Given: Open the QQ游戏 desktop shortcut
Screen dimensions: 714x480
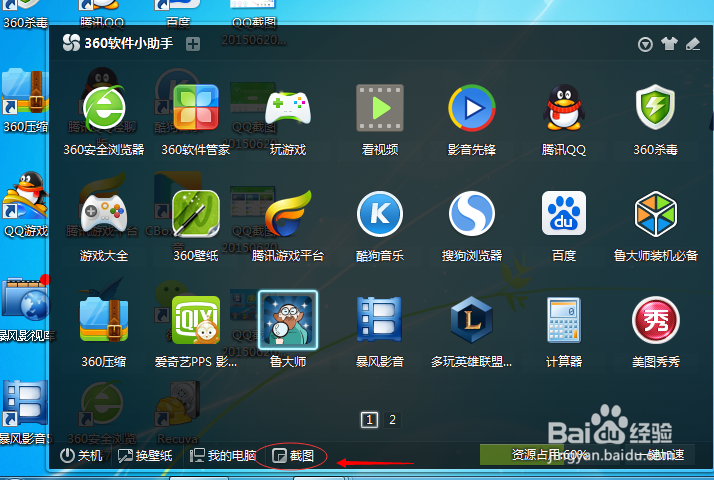Looking at the screenshot, I should coord(25,205).
